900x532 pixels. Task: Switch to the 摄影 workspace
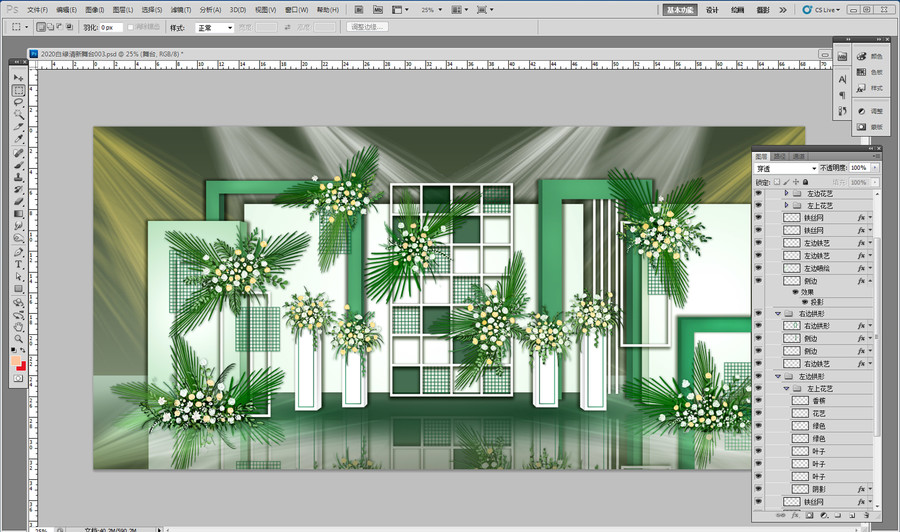[763, 10]
